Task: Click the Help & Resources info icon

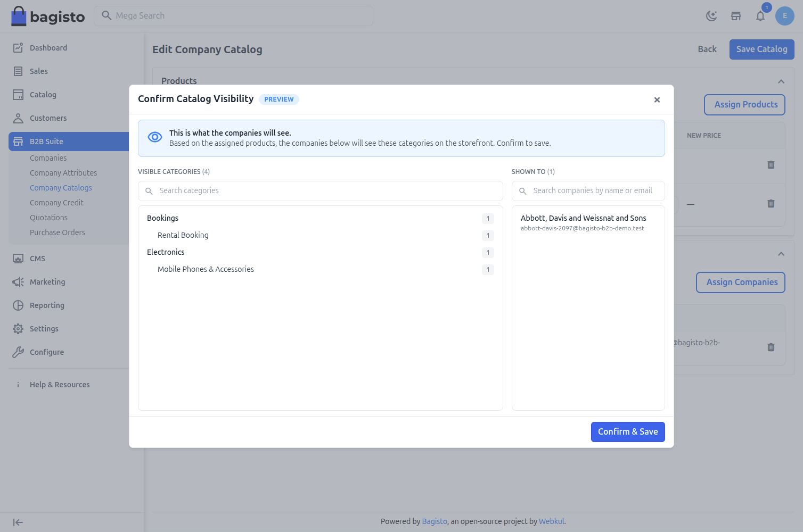Action: [x=18, y=385]
